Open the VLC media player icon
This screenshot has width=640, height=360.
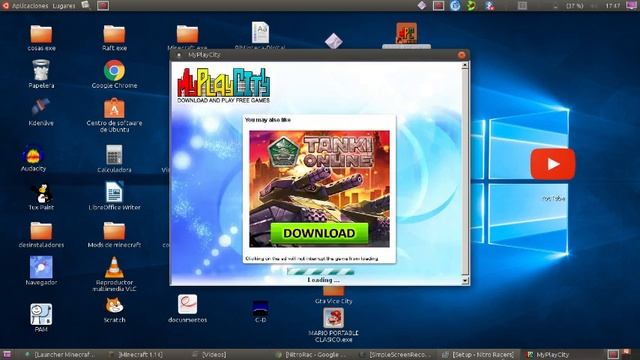click(114, 268)
